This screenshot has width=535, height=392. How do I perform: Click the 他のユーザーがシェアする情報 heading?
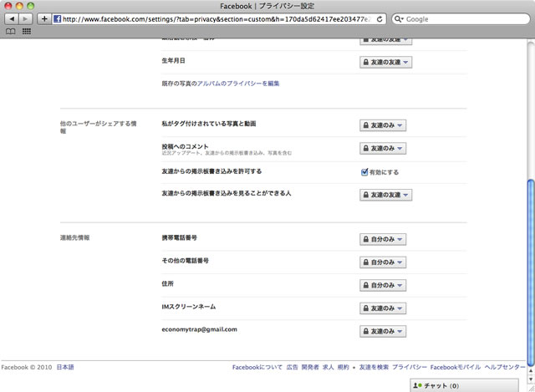pyautogui.click(x=99, y=127)
